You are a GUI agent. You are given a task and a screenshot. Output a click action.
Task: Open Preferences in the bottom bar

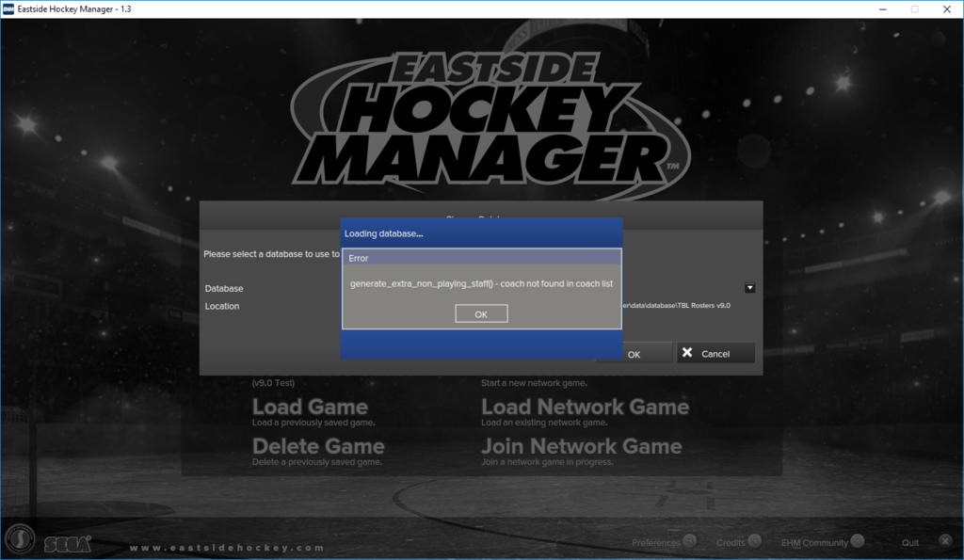point(664,542)
